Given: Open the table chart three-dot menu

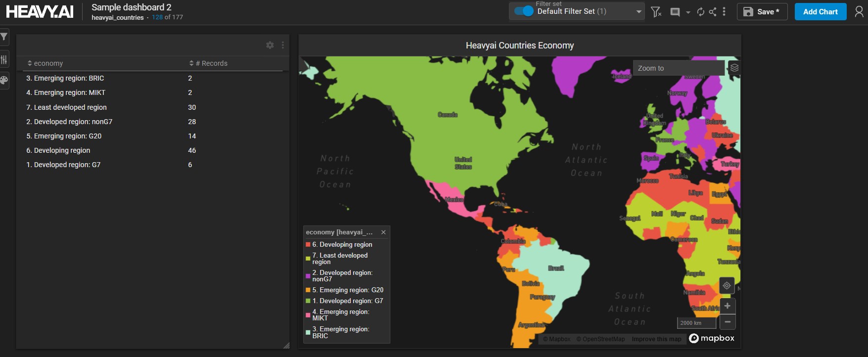Looking at the screenshot, I should 283,45.
